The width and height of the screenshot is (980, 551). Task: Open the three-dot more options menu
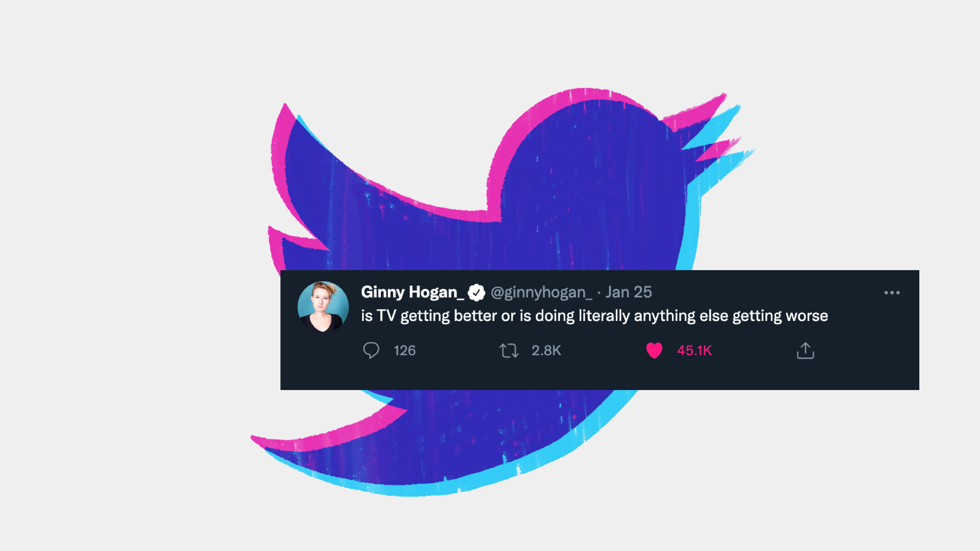[x=892, y=293]
